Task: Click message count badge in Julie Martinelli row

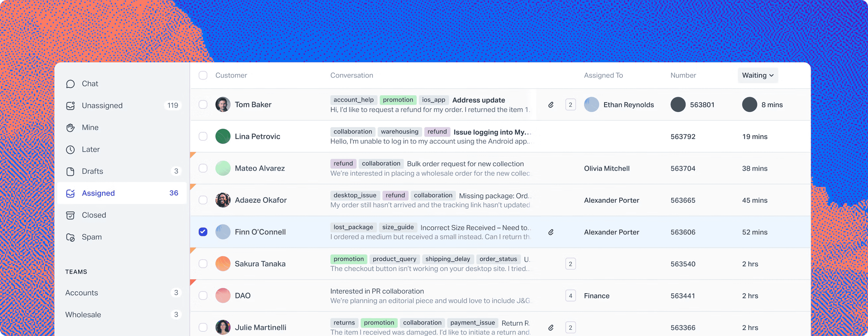Action: tap(571, 327)
